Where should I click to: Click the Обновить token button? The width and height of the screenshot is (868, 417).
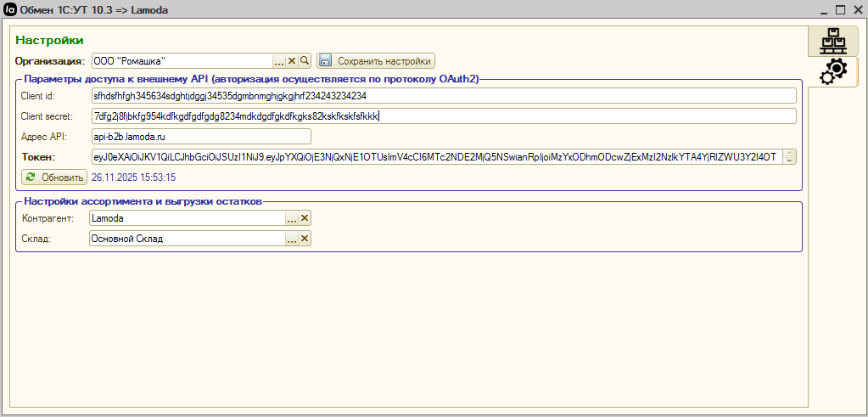click(54, 178)
